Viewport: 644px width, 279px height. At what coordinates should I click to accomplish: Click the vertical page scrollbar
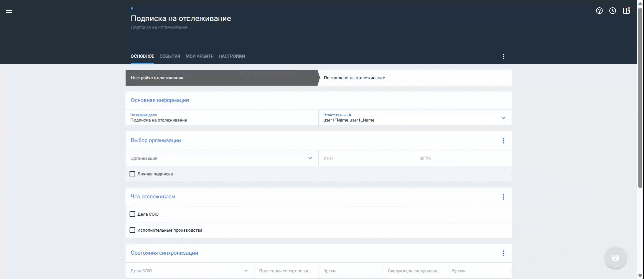pyautogui.click(x=640, y=101)
